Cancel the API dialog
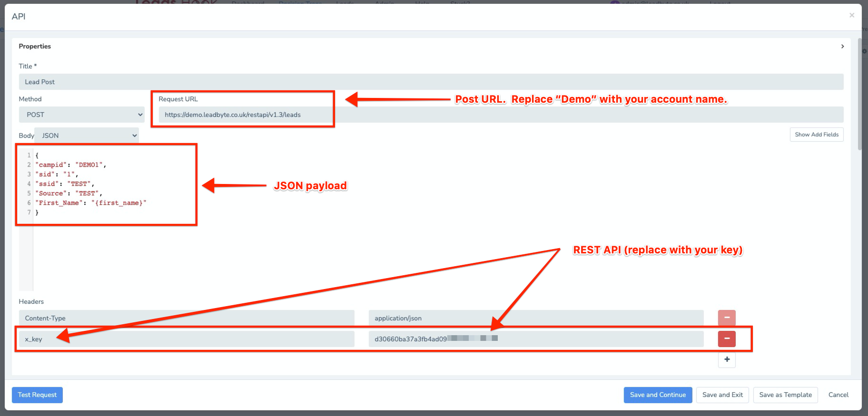Image resolution: width=868 pixels, height=416 pixels. (838, 395)
